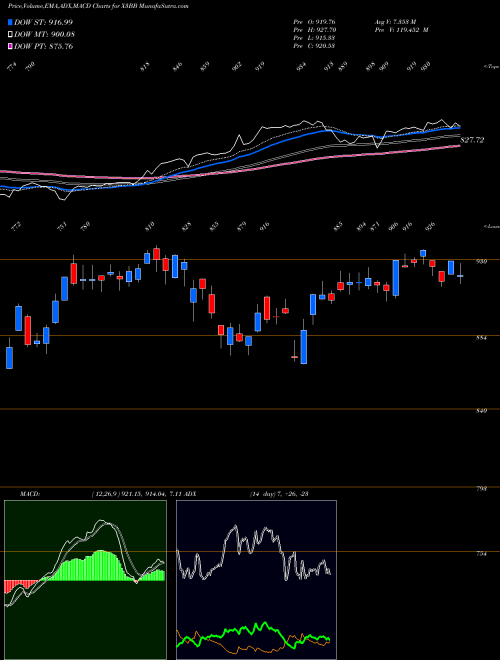Click the 810 low value label
This screenshot has width=500, height=660.
click(x=150, y=226)
